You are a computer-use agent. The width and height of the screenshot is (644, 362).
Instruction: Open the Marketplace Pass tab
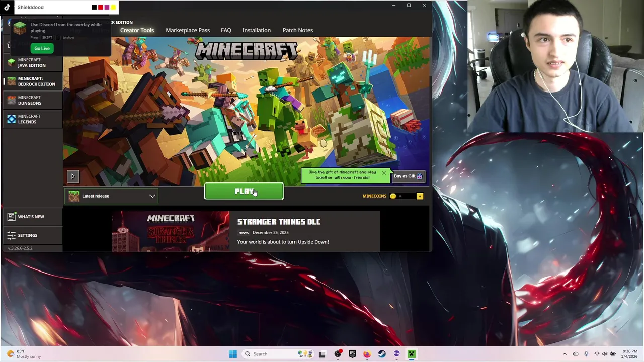pyautogui.click(x=188, y=30)
